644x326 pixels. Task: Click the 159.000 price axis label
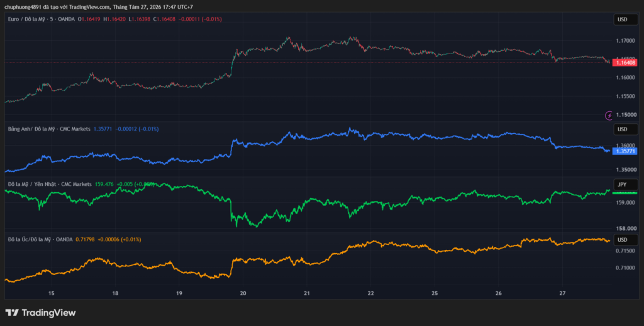(625, 202)
